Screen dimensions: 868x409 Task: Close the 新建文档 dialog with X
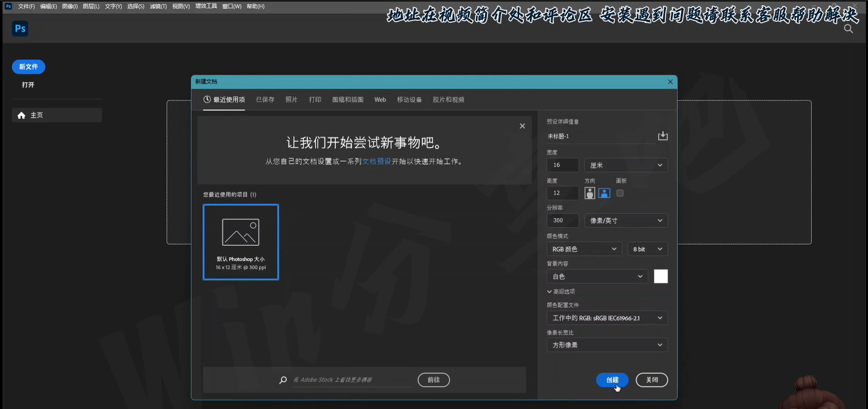[x=670, y=82]
